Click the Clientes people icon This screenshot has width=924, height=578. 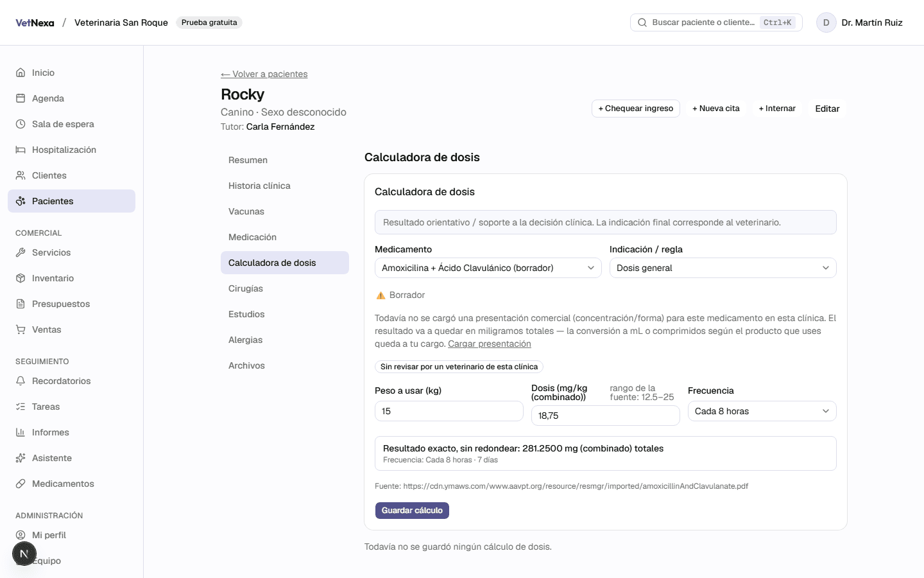[21, 175]
